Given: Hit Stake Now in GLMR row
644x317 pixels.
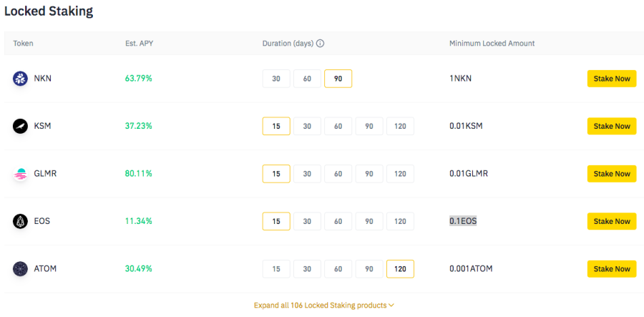Looking at the screenshot, I should coord(611,174).
